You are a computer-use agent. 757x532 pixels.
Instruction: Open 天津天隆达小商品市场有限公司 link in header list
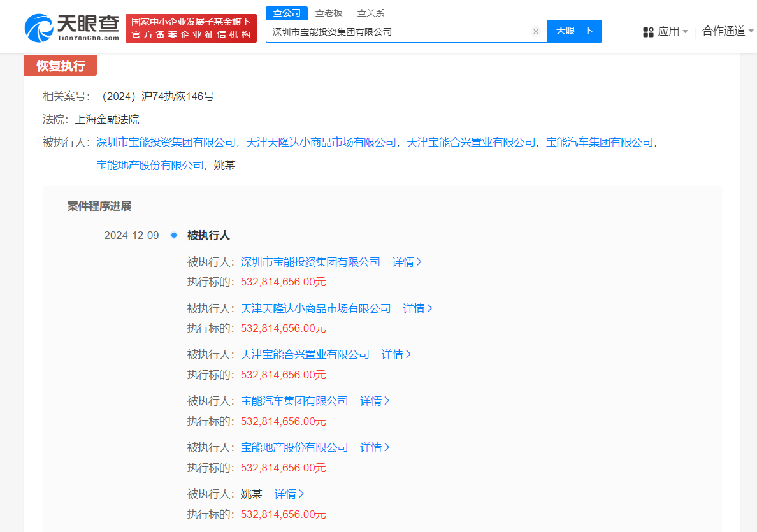[321, 143]
